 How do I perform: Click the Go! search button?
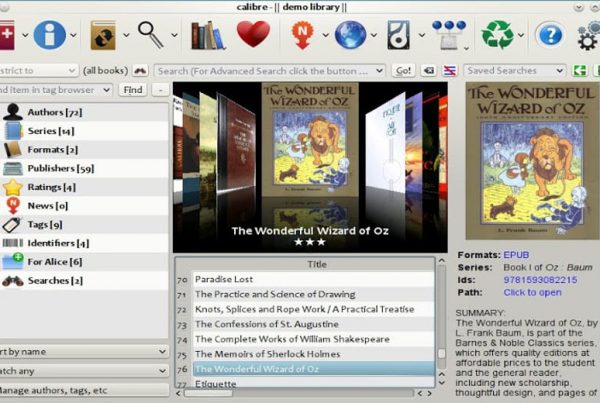pos(403,71)
